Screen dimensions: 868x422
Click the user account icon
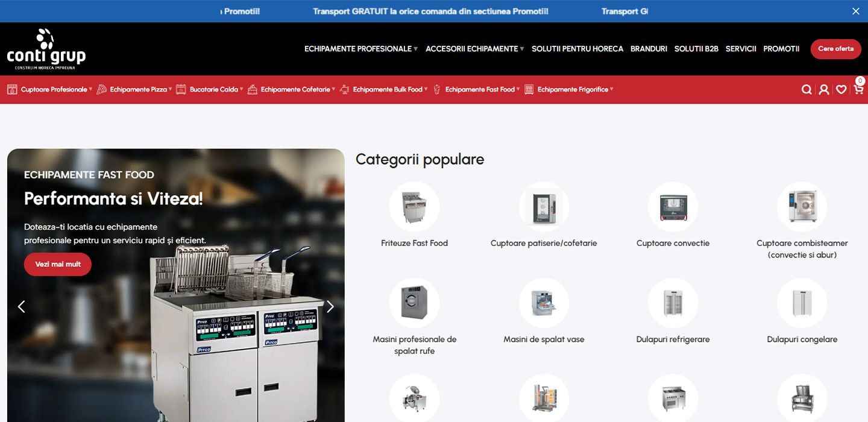[824, 90]
